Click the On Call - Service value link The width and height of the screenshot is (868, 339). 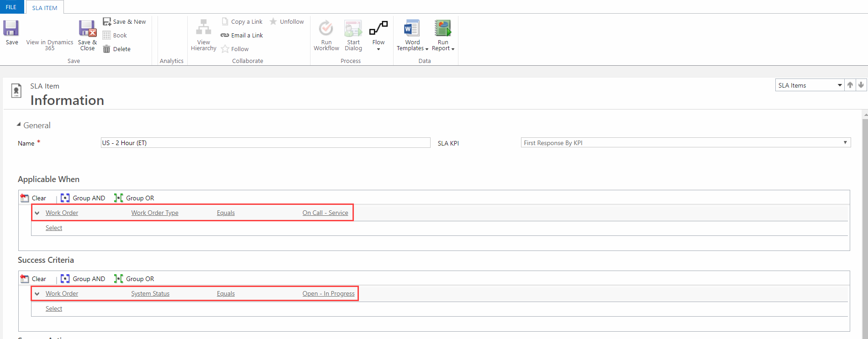tap(325, 213)
